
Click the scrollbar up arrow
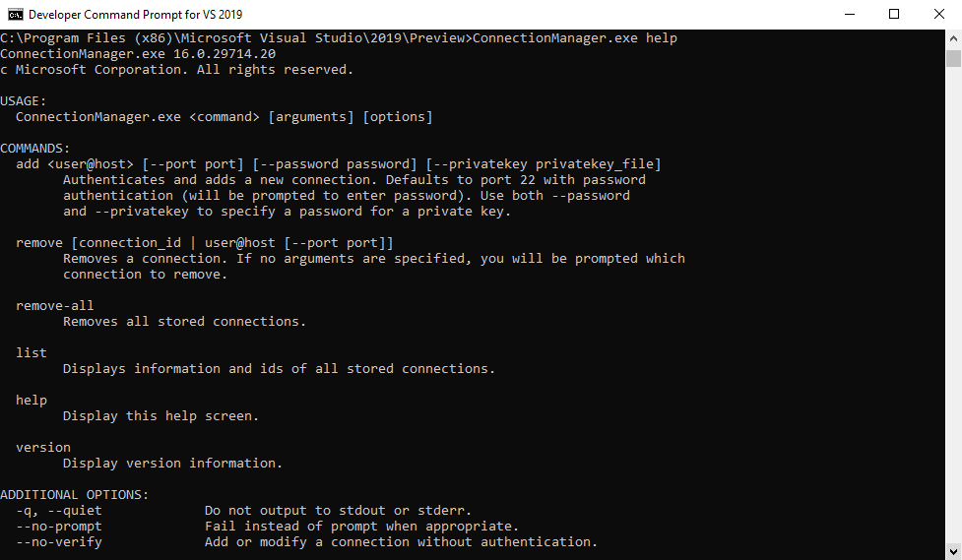click(953, 38)
